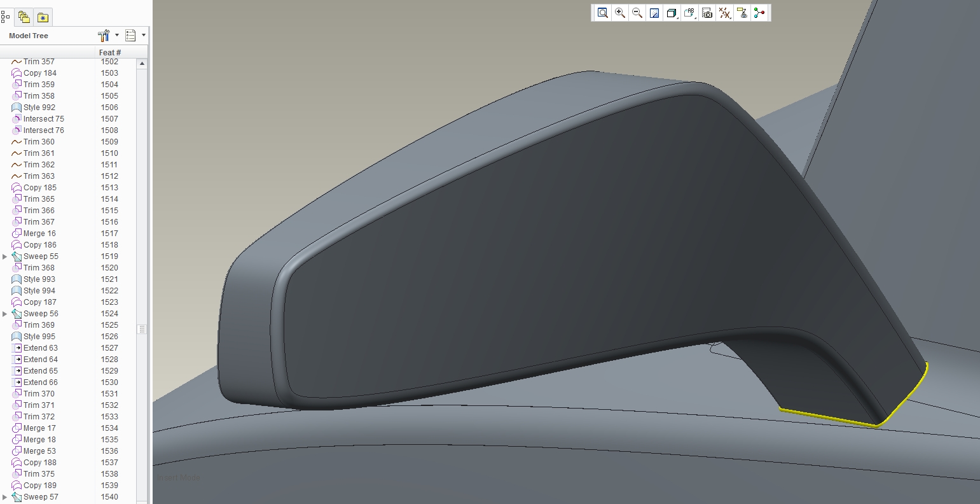The width and height of the screenshot is (980, 504).
Task: Select Copy 186 in the model tree
Action: tap(40, 245)
